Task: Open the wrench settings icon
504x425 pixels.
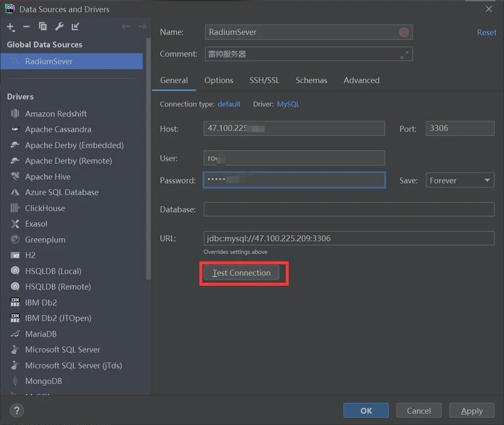Action: (x=59, y=26)
